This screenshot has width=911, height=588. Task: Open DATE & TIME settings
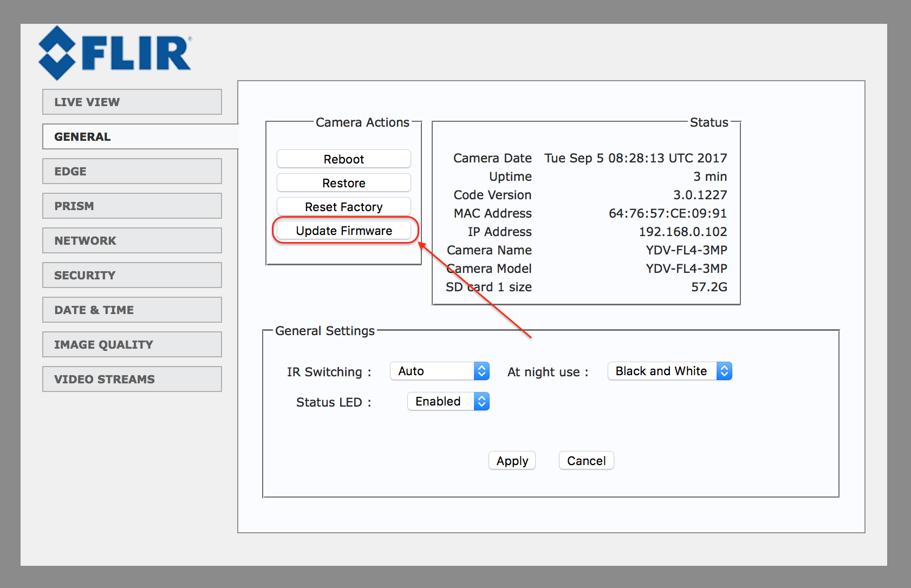(x=132, y=310)
